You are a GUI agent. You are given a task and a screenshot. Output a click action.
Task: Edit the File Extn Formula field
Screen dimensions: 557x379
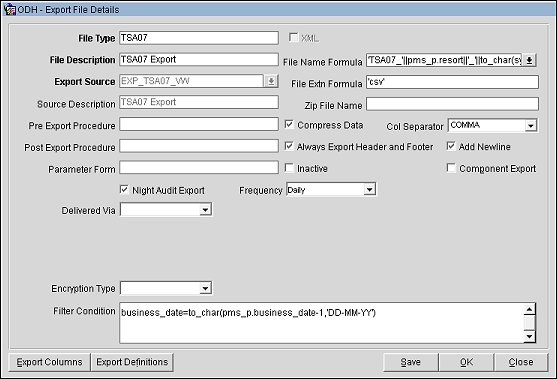click(452, 82)
